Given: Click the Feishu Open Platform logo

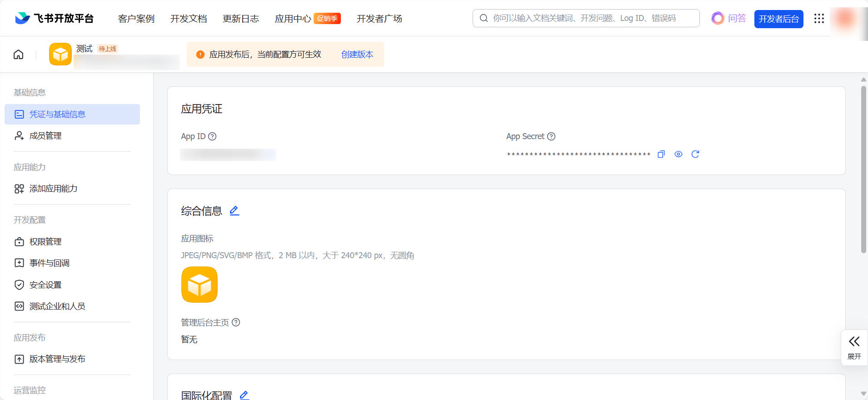Looking at the screenshot, I should click(x=54, y=18).
